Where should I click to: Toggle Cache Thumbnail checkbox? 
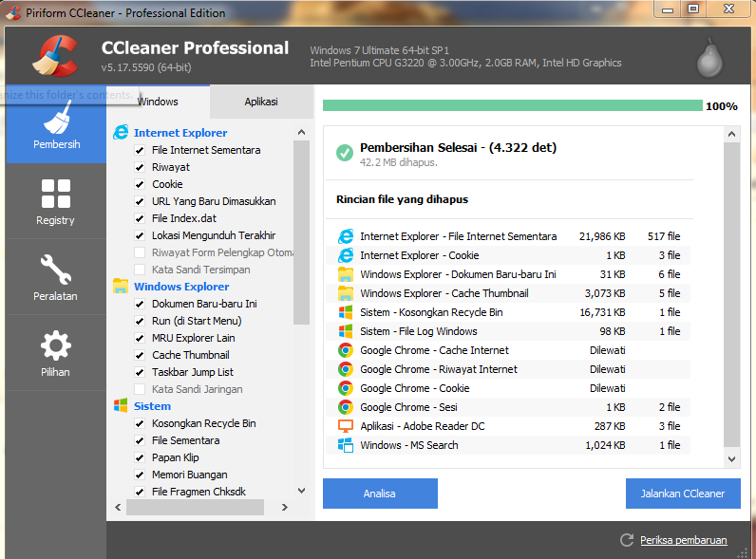[140, 355]
